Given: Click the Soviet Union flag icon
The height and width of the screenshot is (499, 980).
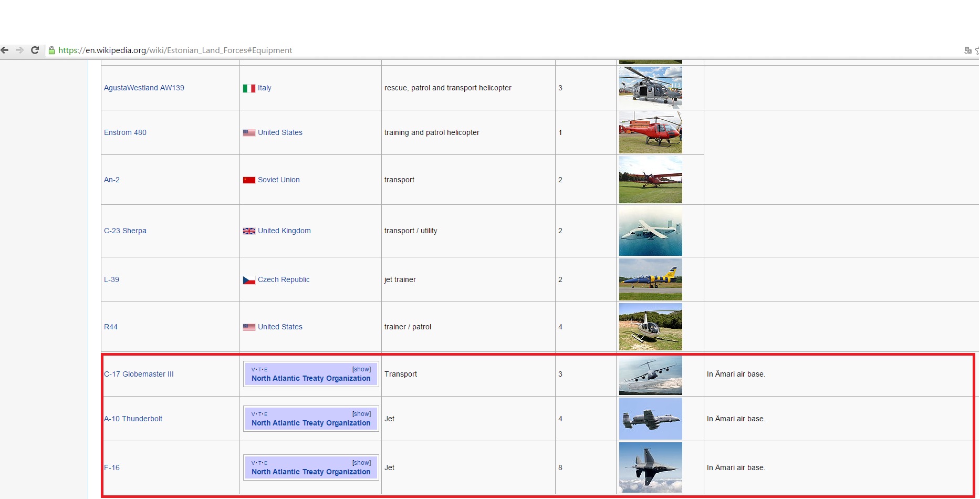Looking at the screenshot, I should [x=249, y=180].
